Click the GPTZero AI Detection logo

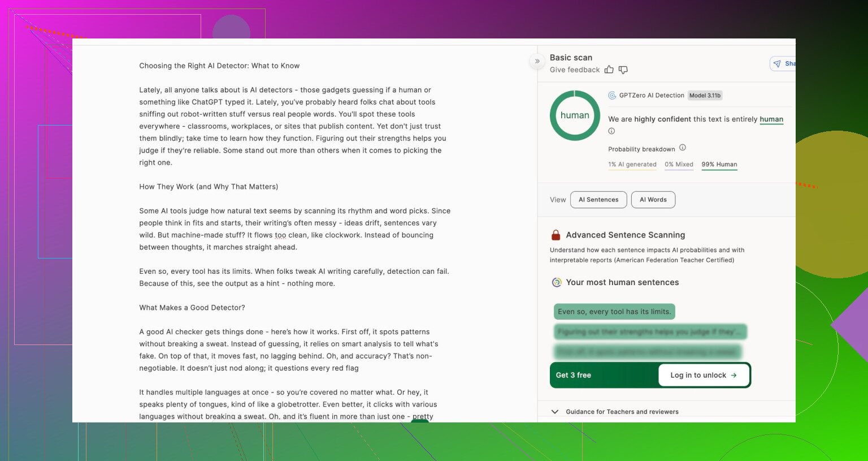612,96
